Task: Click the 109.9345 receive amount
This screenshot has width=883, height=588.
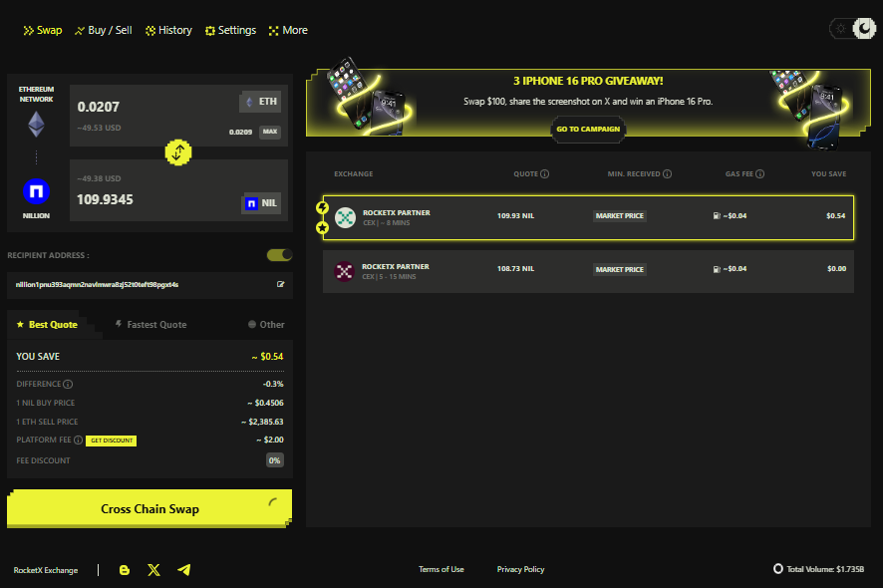Action: coord(105,200)
